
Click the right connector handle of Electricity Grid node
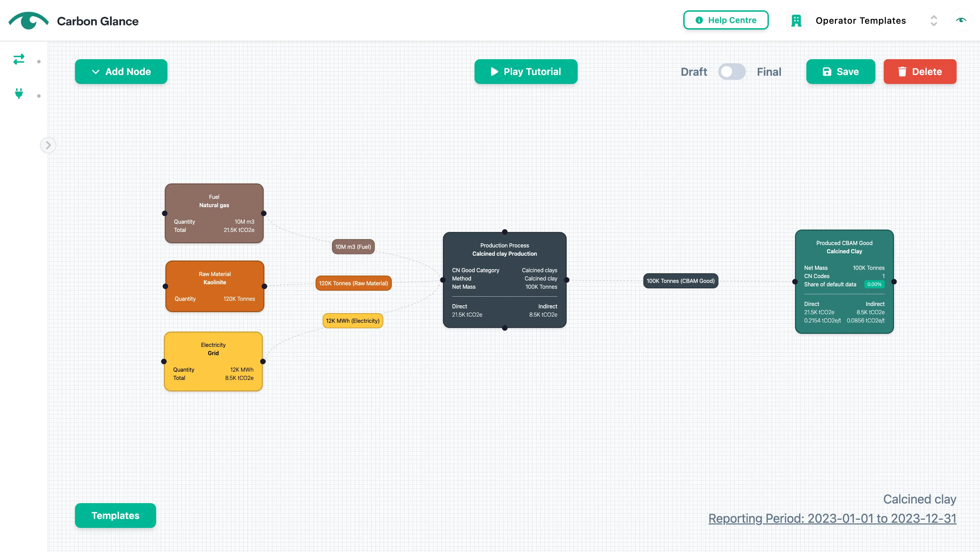pos(263,361)
